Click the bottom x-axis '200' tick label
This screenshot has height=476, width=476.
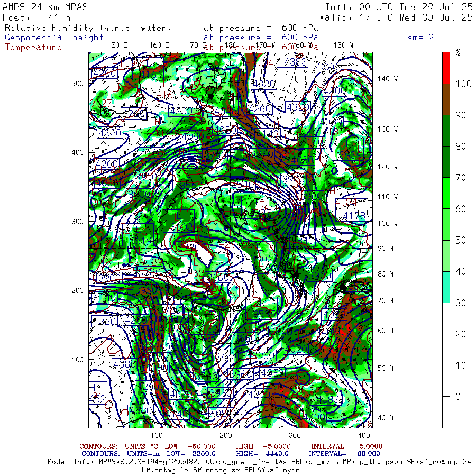[x=225, y=435]
